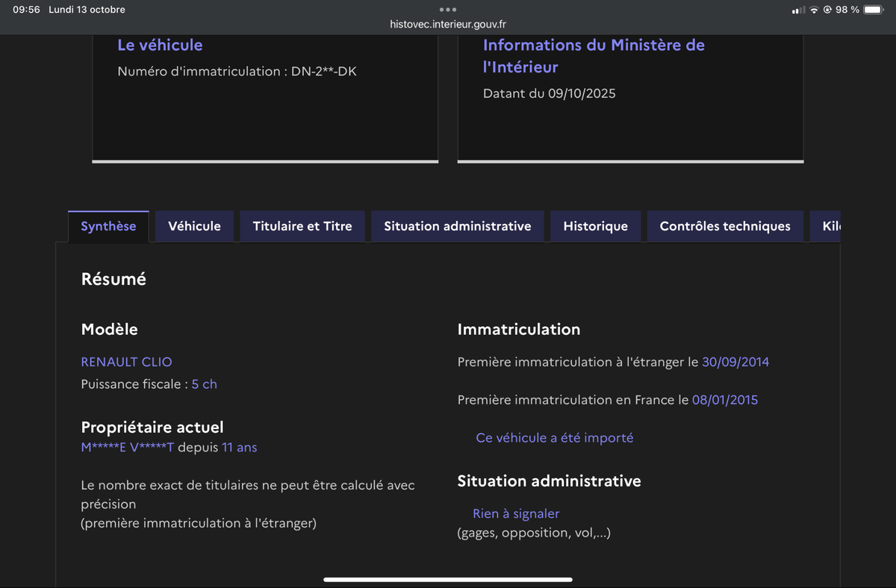Select the Situation administrative tab
This screenshot has height=588, width=896.
point(458,225)
